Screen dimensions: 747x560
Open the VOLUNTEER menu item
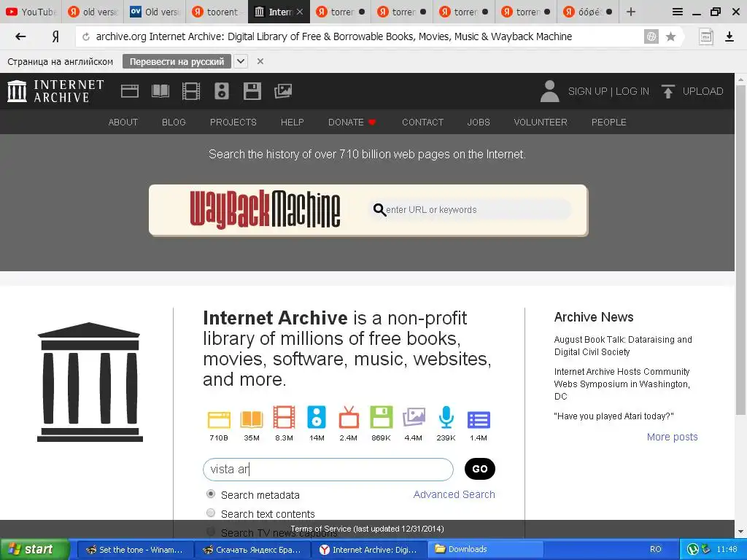click(541, 122)
